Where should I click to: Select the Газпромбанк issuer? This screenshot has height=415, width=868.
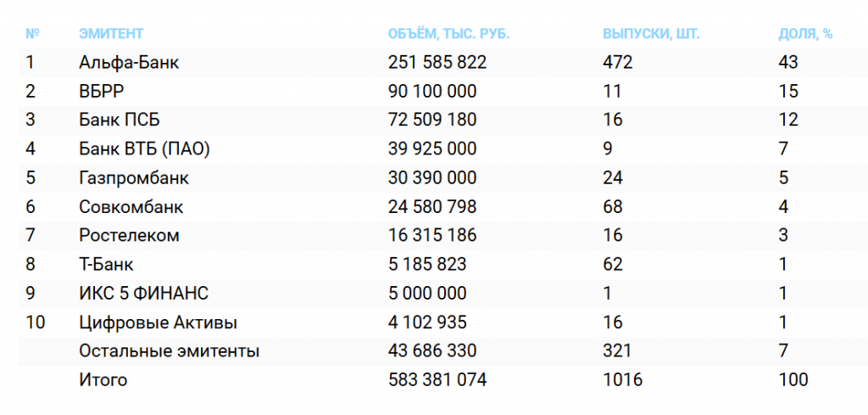click(134, 178)
